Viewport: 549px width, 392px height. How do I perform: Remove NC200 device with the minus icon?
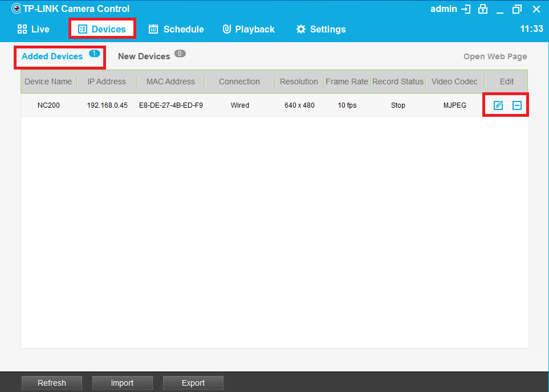click(517, 105)
